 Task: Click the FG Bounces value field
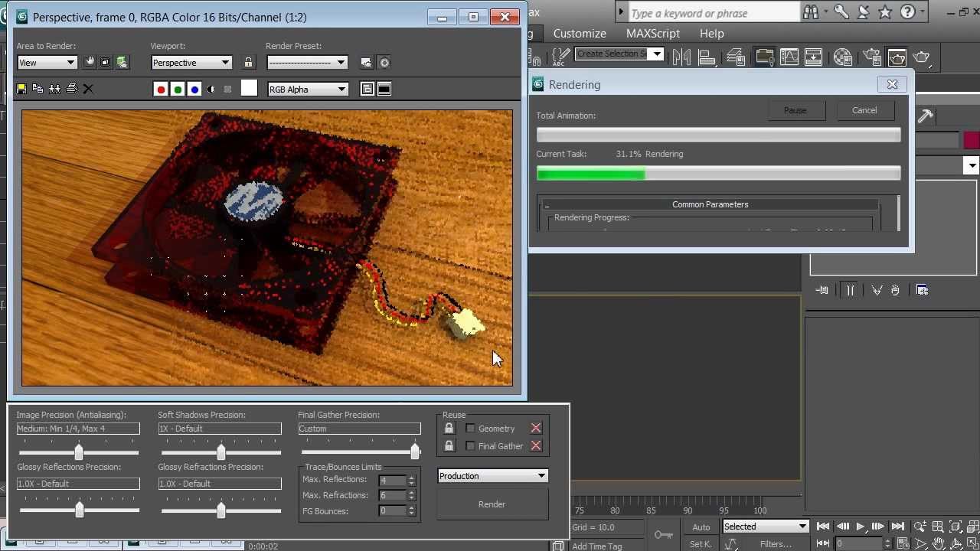tap(392, 511)
